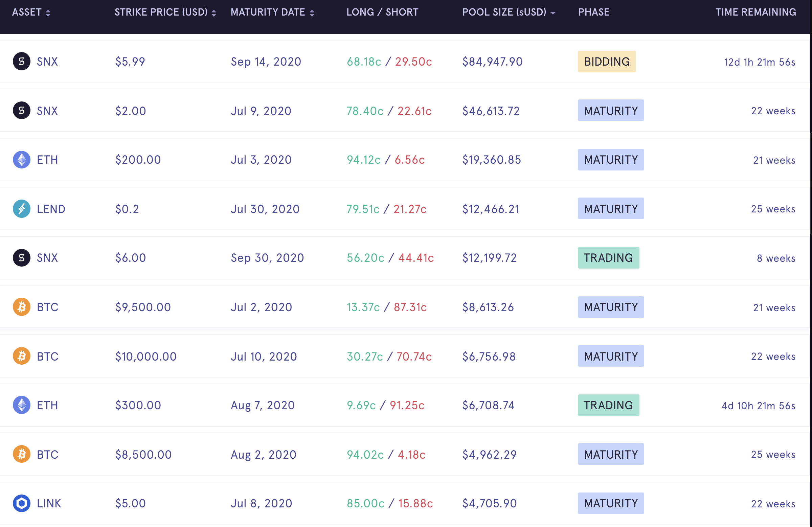Click the strike price $300.00
Viewport: 812px width, 527px height.
pos(138,406)
